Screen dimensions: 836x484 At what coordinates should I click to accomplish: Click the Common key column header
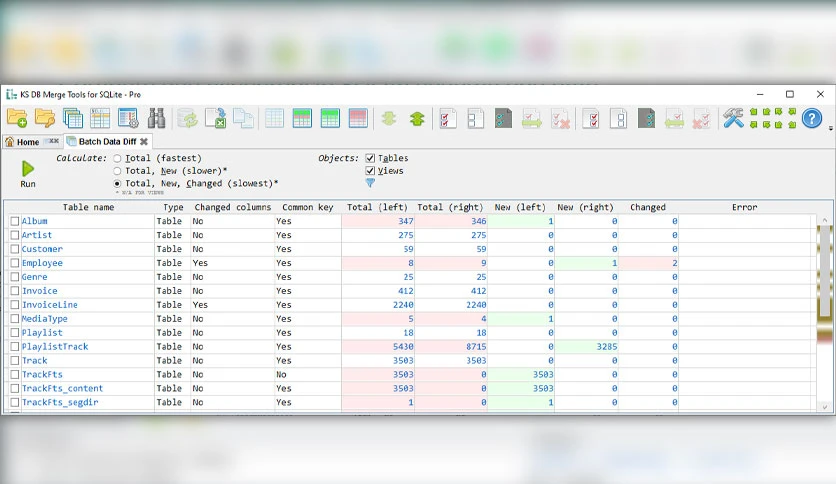pos(308,207)
